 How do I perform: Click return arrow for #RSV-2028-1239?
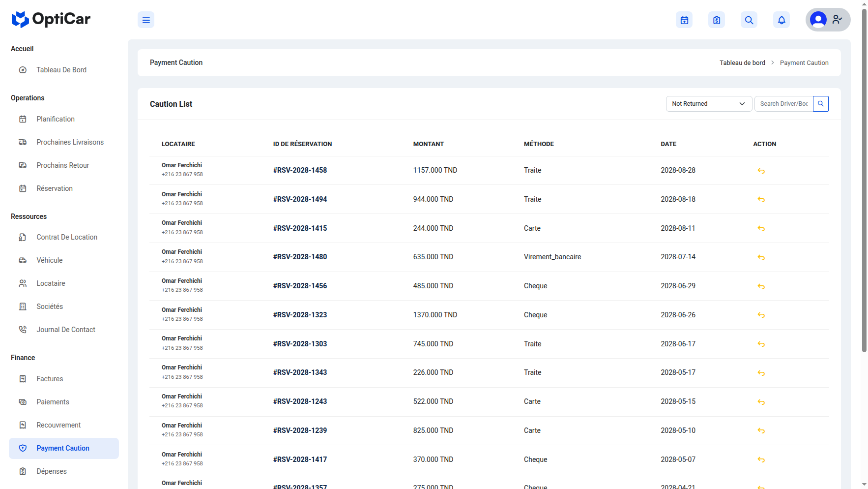pos(761,430)
